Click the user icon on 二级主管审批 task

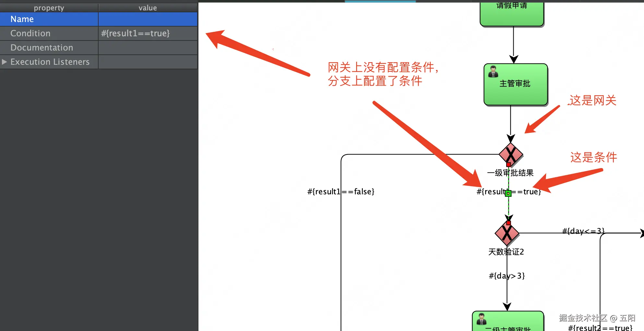482,319
